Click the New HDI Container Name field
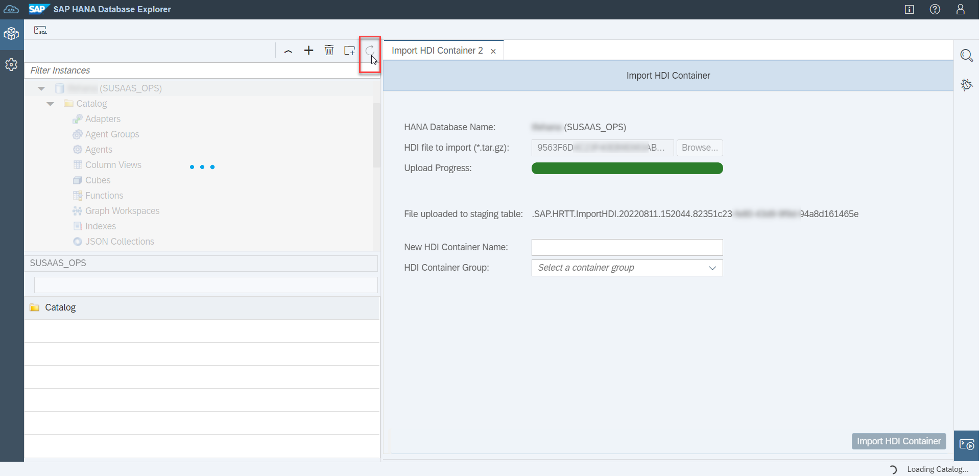The width and height of the screenshot is (980, 476). point(627,247)
